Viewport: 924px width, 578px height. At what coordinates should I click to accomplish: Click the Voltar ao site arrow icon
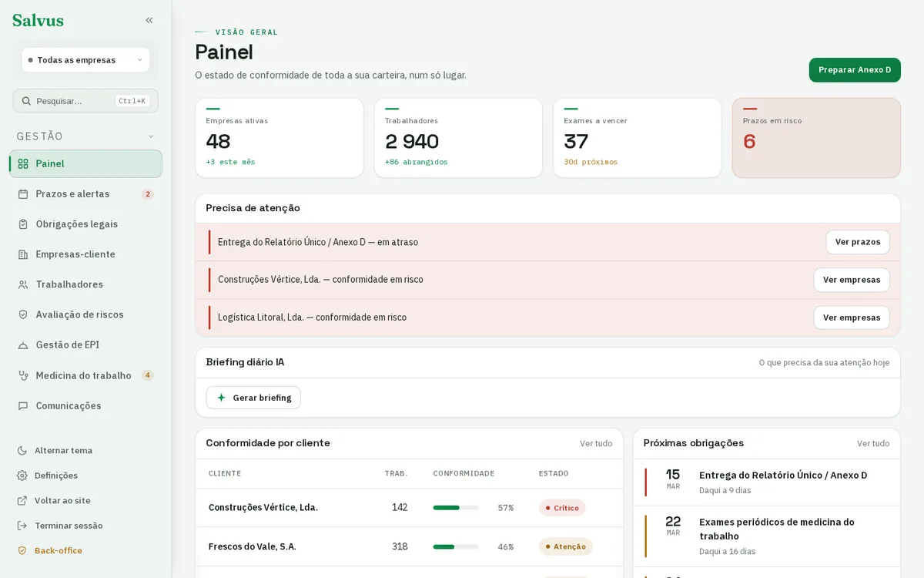click(x=22, y=501)
